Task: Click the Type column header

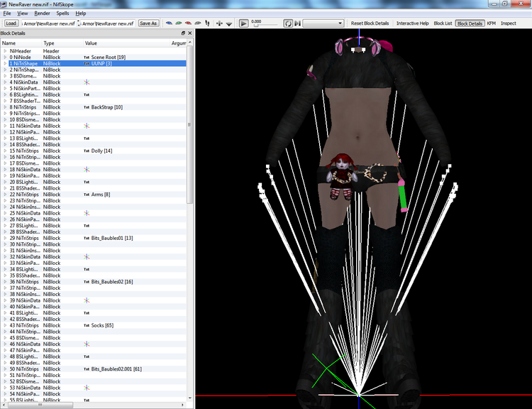Action: click(62, 43)
